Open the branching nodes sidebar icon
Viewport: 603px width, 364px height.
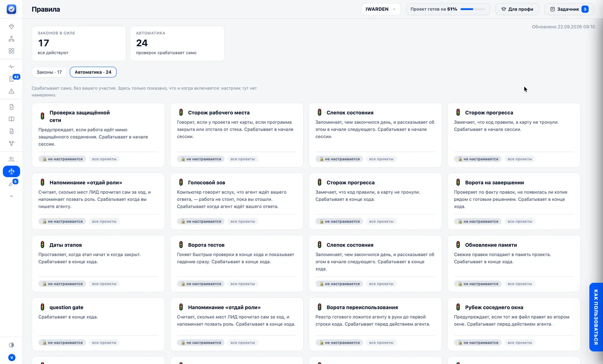tap(11, 143)
